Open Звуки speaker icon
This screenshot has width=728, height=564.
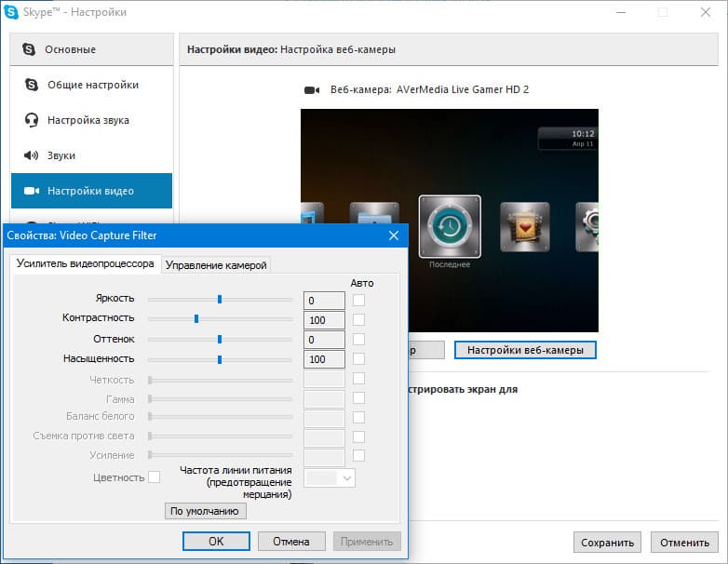31,155
